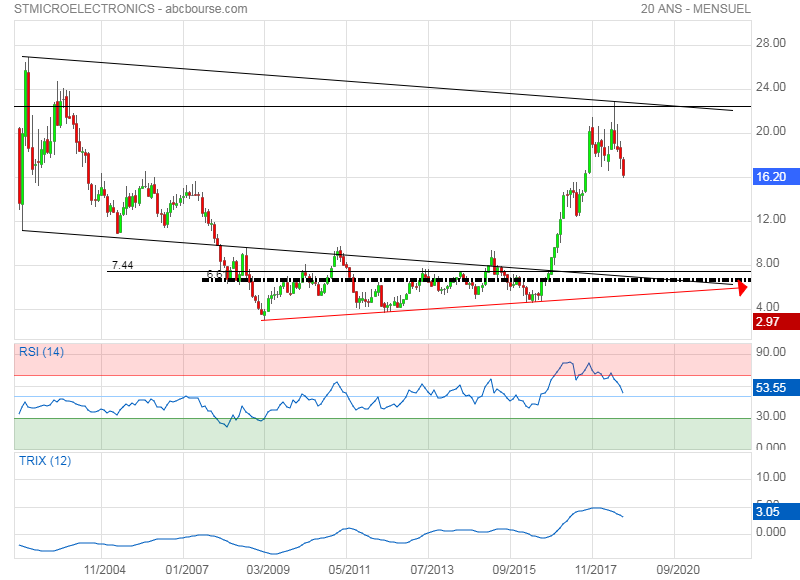
Task: Click the 11/2004 date on the time axis
Action: click(104, 569)
